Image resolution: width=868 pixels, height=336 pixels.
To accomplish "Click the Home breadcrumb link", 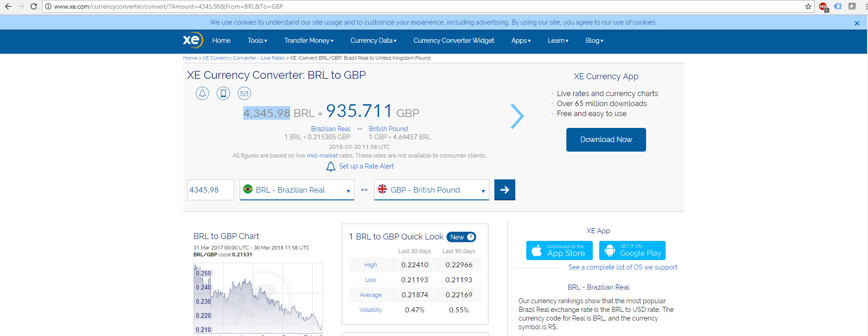I will 190,58.
